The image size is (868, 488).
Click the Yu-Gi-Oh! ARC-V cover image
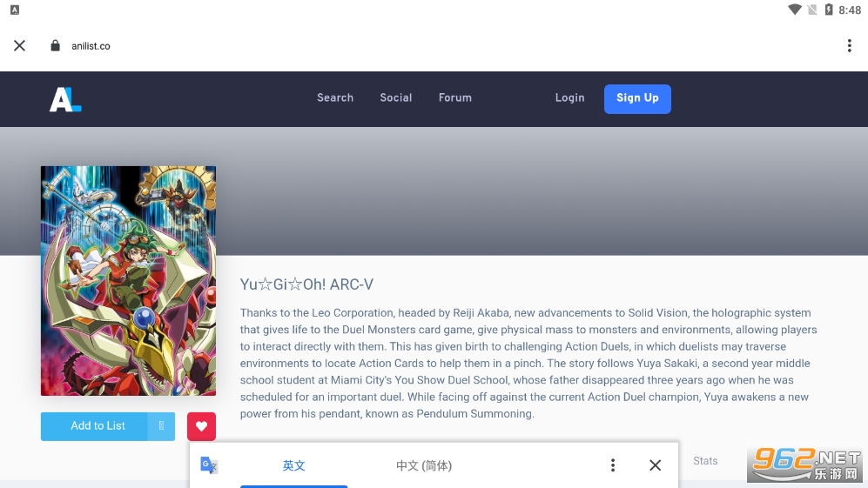[x=129, y=280]
